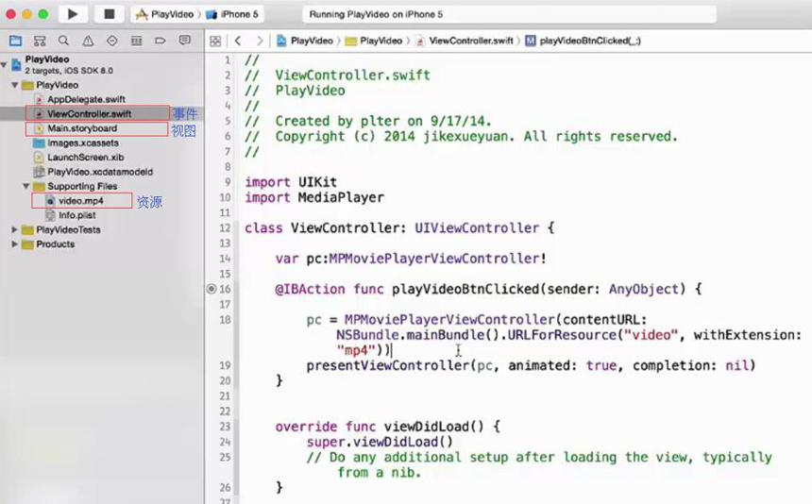
Task: Toggle the IBAction connection circle on line 16
Action: click(x=211, y=289)
